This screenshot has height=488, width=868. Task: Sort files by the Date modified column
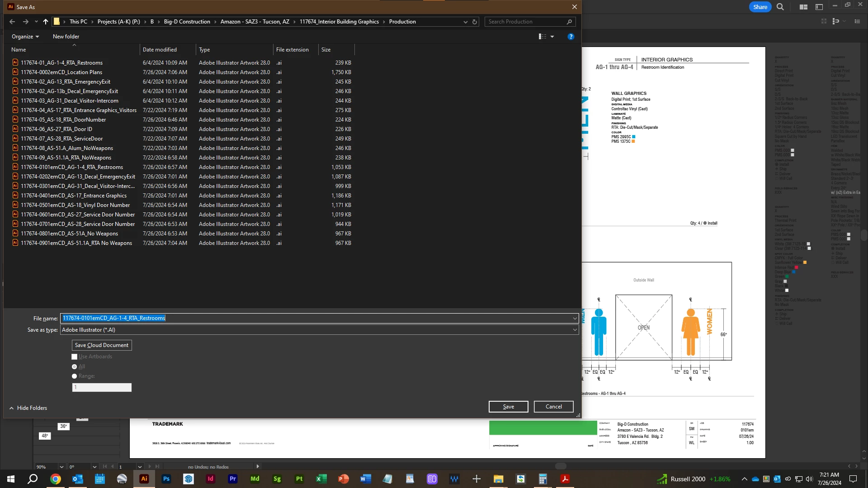[160, 50]
